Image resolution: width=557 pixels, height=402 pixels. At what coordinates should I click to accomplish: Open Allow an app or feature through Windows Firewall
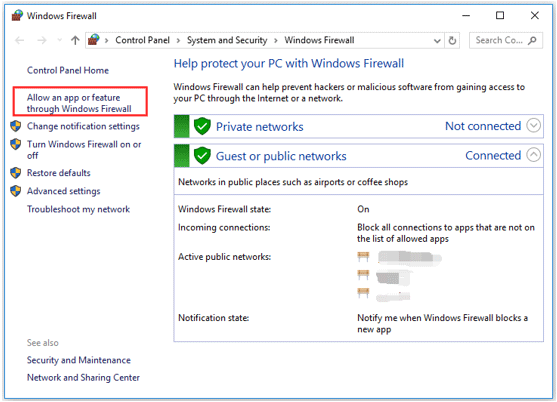[x=79, y=103]
